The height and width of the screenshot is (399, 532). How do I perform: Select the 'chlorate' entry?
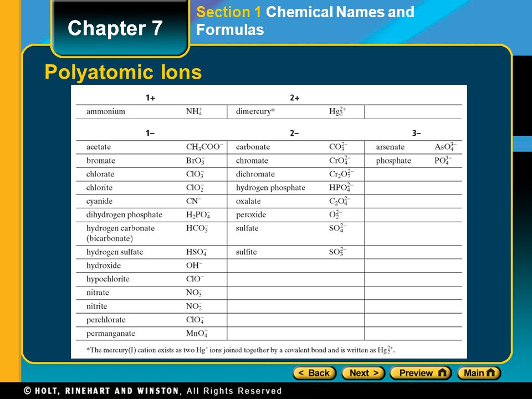pos(100,174)
